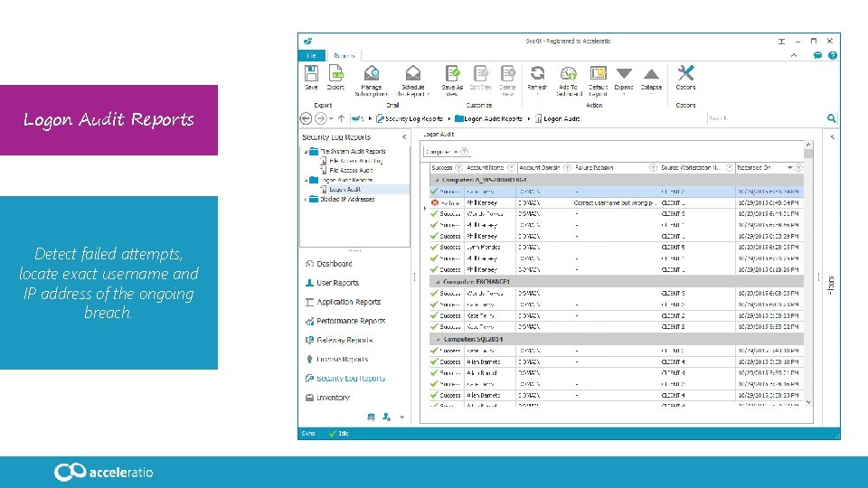868x488 pixels.
Task: Click the Add To Dashboard icon
Action: tap(569, 73)
